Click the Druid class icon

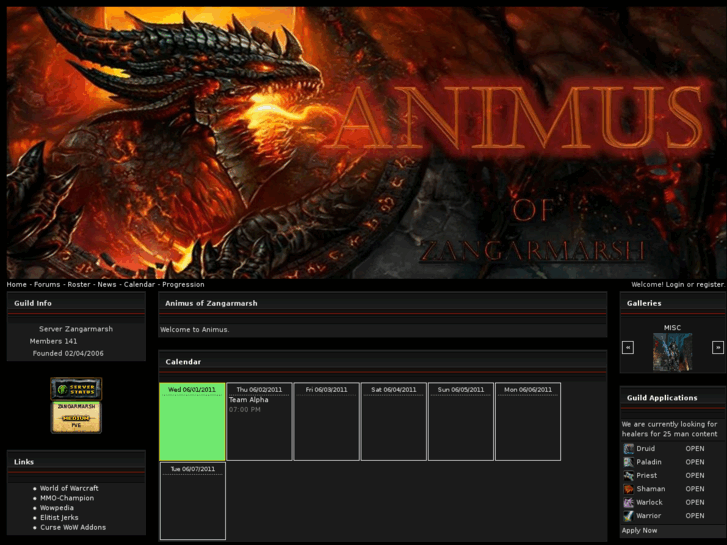pyautogui.click(x=628, y=449)
